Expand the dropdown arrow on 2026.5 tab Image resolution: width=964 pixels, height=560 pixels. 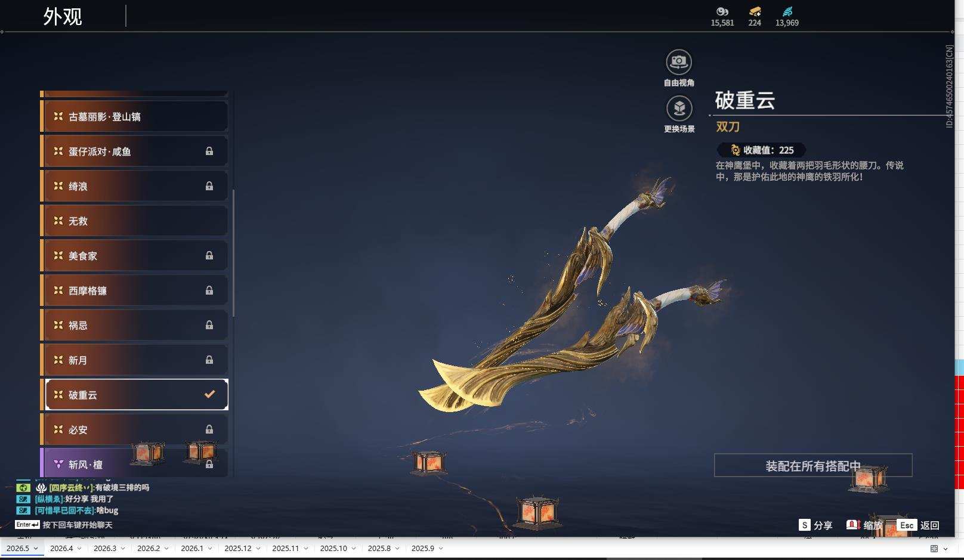(36, 549)
